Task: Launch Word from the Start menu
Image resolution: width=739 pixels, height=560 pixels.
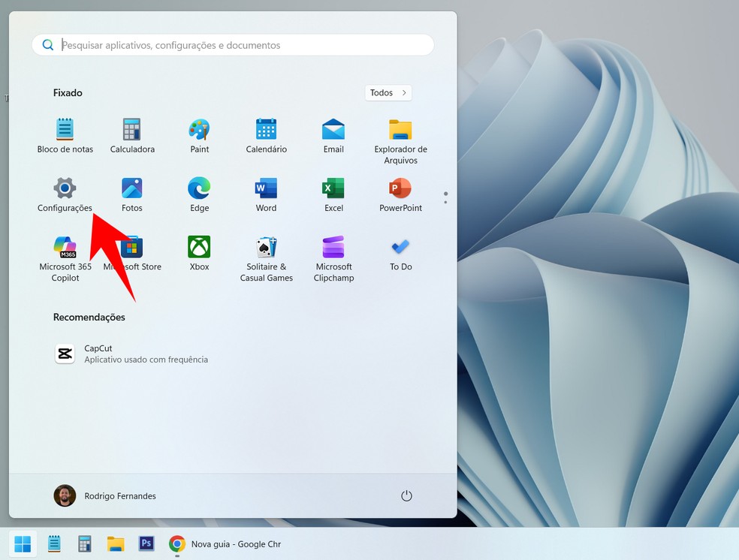Action: [267, 194]
